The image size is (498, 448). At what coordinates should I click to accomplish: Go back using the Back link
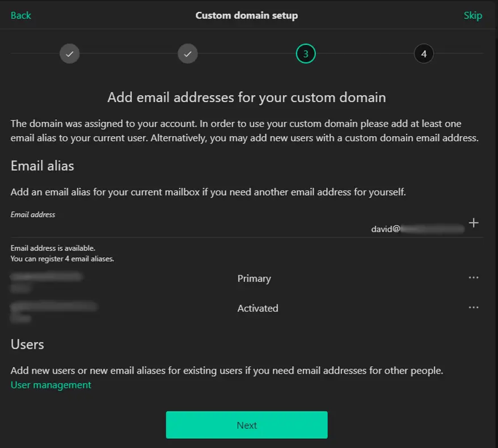tap(21, 15)
